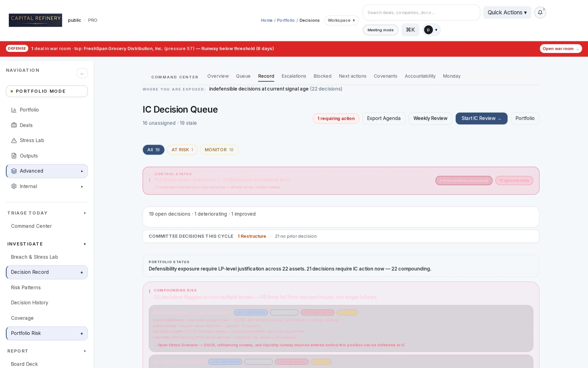This screenshot has width=588, height=368.
Task: Click the Portfolio bar chart icon
Action: pos(14,110)
